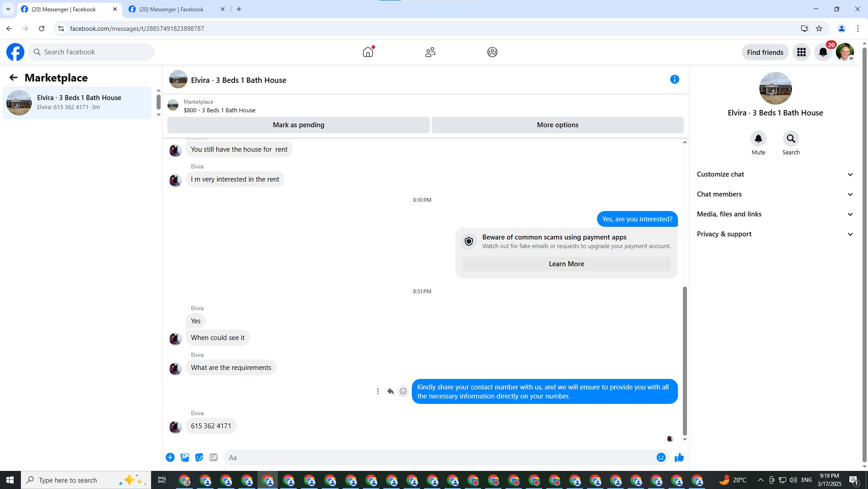Switch to the second Messenger tab
Image resolution: width=868 pixels, height=489 pixels.
(176, 9)
